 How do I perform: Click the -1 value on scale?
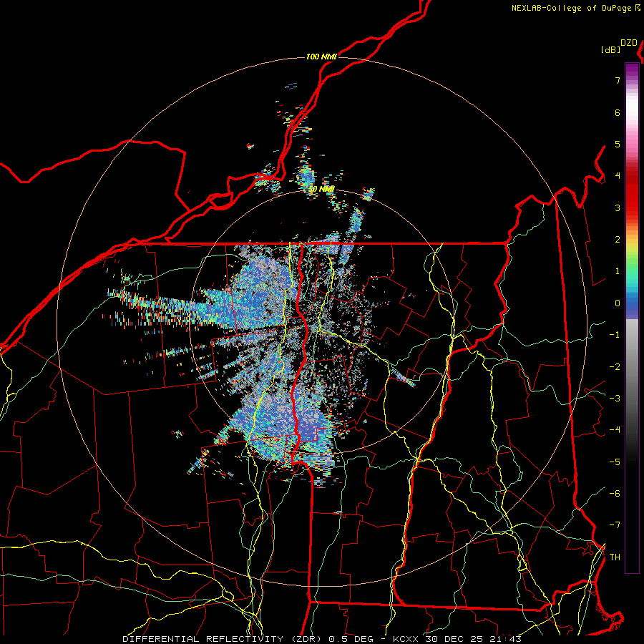click(615, 335)
